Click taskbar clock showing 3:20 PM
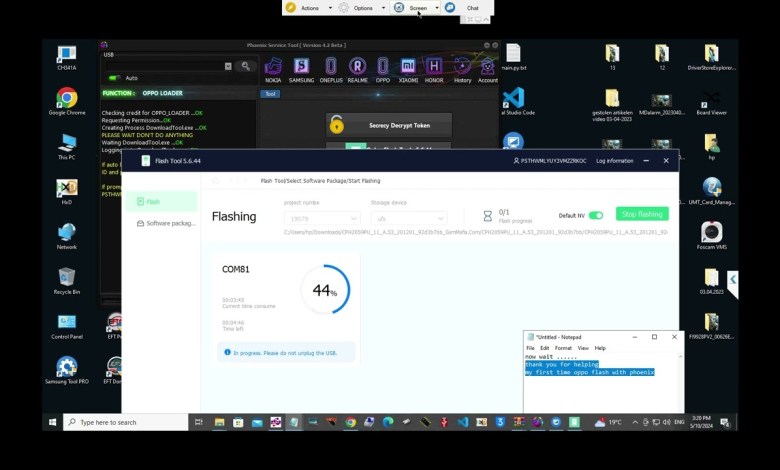This screenshot has height=470, width=780. point(700,422)
